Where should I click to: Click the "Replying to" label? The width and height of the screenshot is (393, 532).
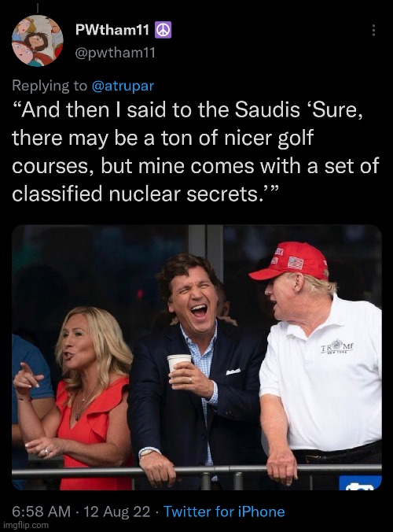(x=50, y=86)
